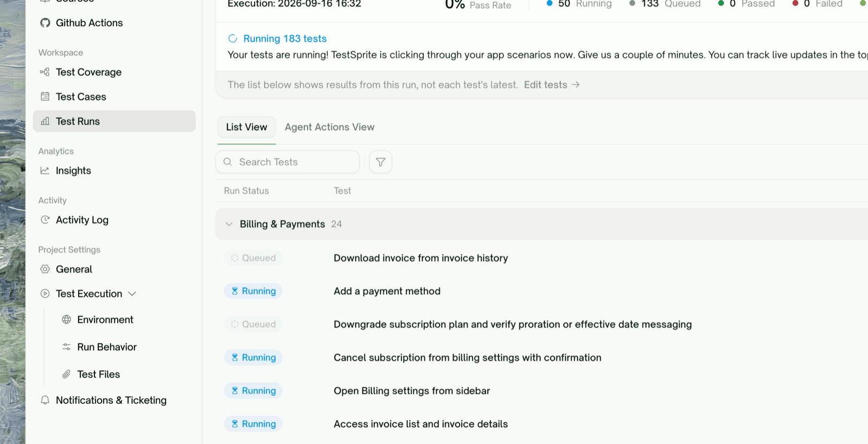Click the Run Status column header
Screen dimensions: 868x444
(246, 191)
